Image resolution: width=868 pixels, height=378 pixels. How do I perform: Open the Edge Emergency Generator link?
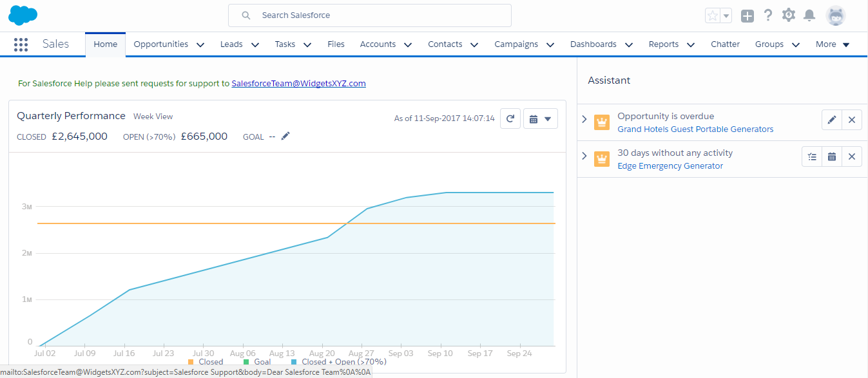click(670, 165)
